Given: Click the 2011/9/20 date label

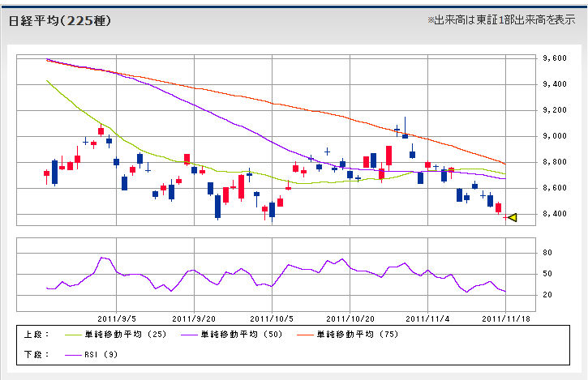Looking at the screenshot, I should point(194,319).
